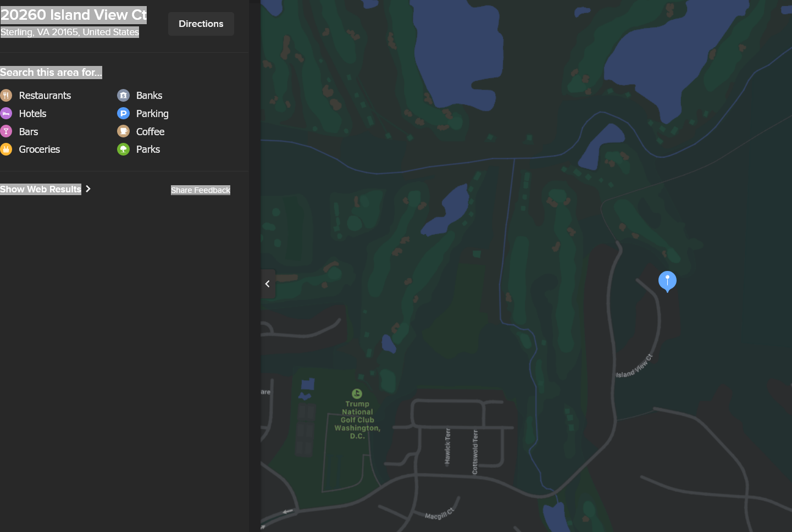Open Directions to this address
The height and width of the screenshot is (532, 792).
(201, 24)
